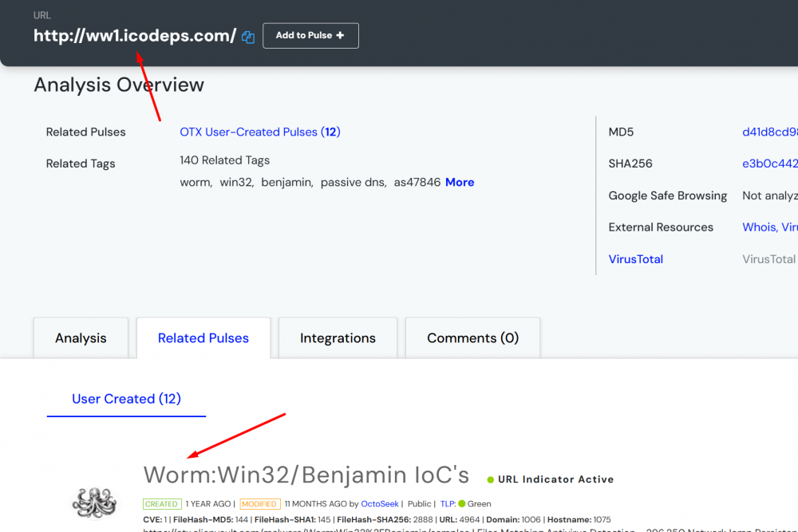Select the Related Pulses tab
Screen dimensions: 798x532
(x=203, y=338)
